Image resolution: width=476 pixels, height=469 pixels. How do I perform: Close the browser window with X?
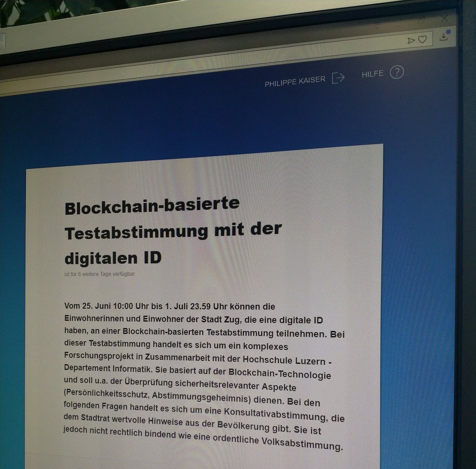pyautogui.click(x=444, y=18)
